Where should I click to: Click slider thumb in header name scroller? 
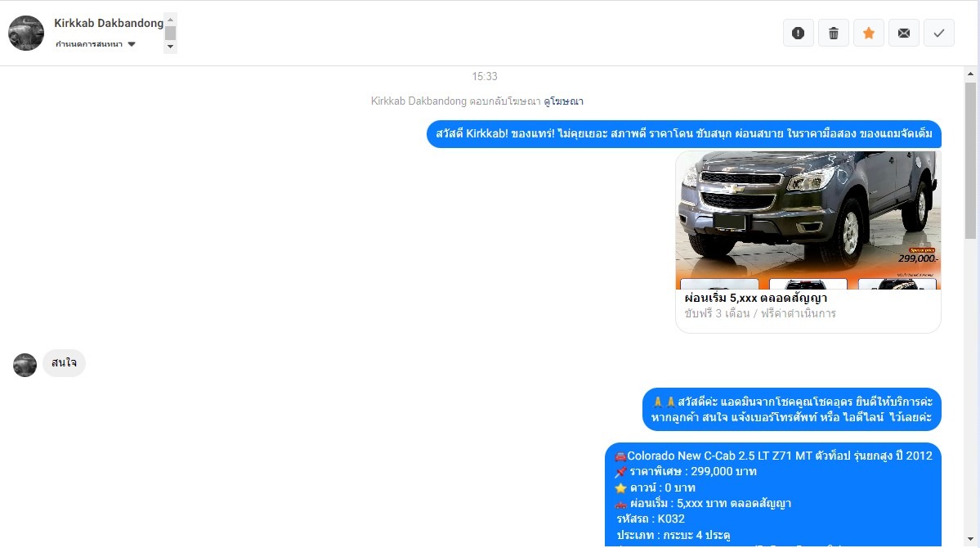coord(170,34)
